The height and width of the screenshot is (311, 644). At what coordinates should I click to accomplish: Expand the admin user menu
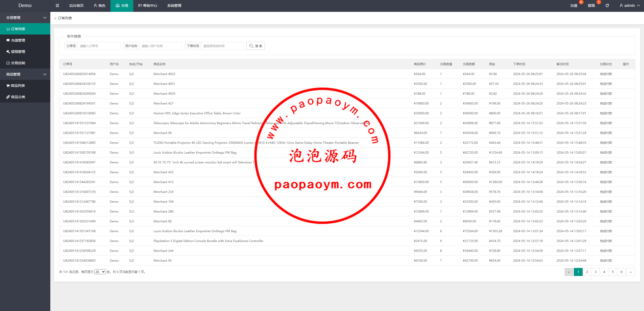[x=630, y=6]
